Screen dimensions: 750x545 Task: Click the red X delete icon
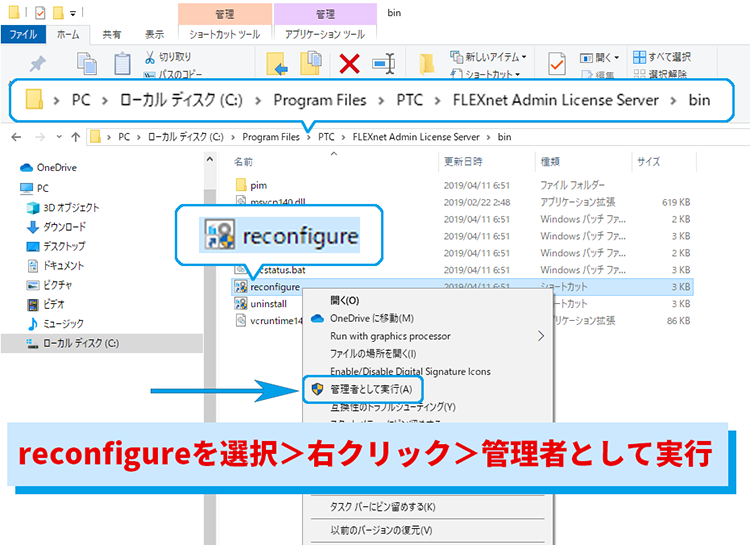coord(349,64)
